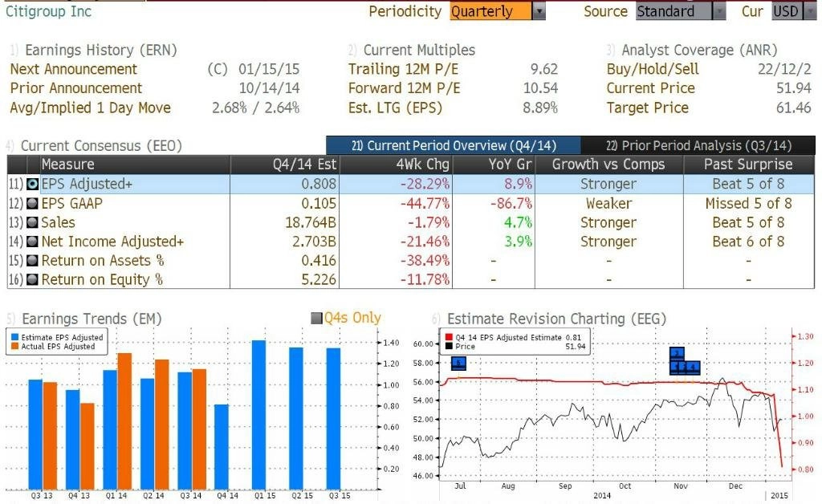The height and width of the screenshot is (504, 822).
Task: Open Analyst Coverage (ANR) section
Action: coord(699,50)
